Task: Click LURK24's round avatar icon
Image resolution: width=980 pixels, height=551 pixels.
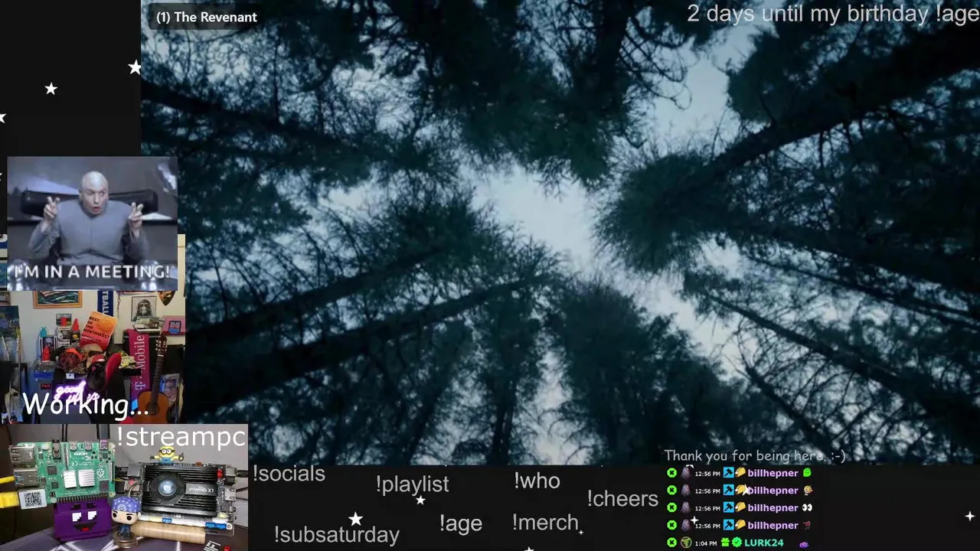Action: coord(686,543)
